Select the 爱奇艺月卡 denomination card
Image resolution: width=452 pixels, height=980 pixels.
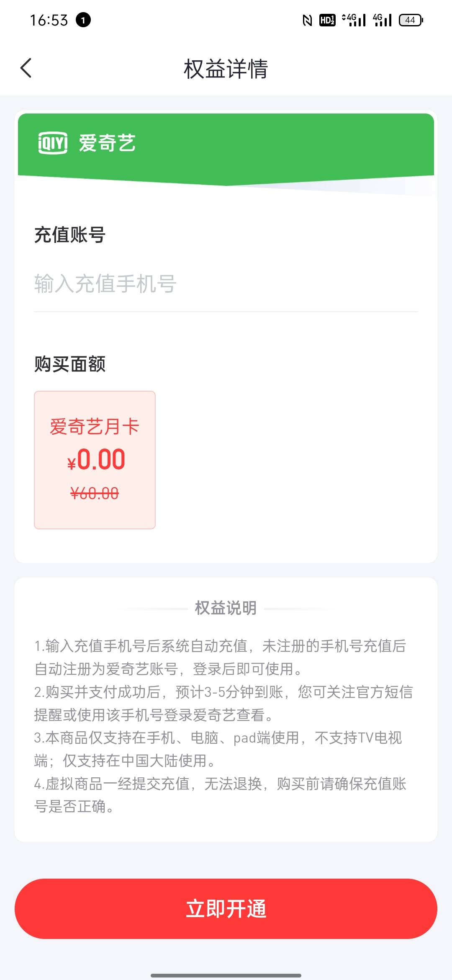click(x=95, y=460)
